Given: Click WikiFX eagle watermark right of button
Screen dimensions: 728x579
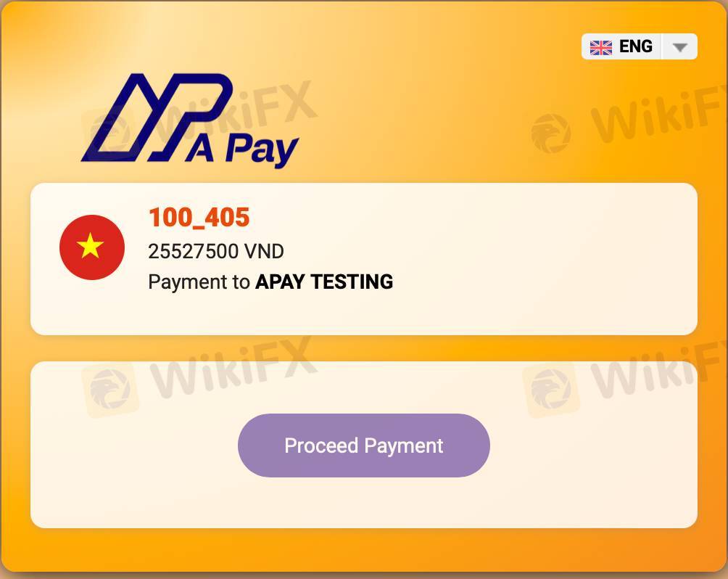Looking at the screenshot, I should coord(551,390).
